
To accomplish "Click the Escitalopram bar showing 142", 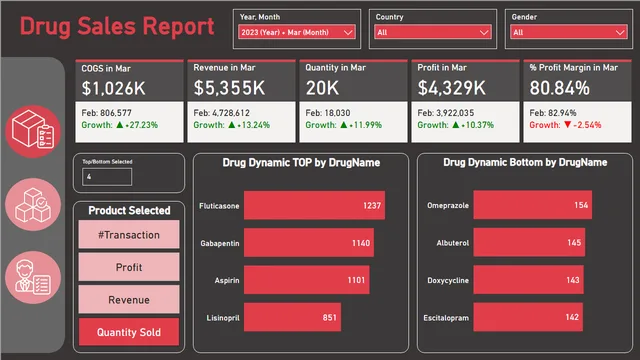I will pos(528,317).
